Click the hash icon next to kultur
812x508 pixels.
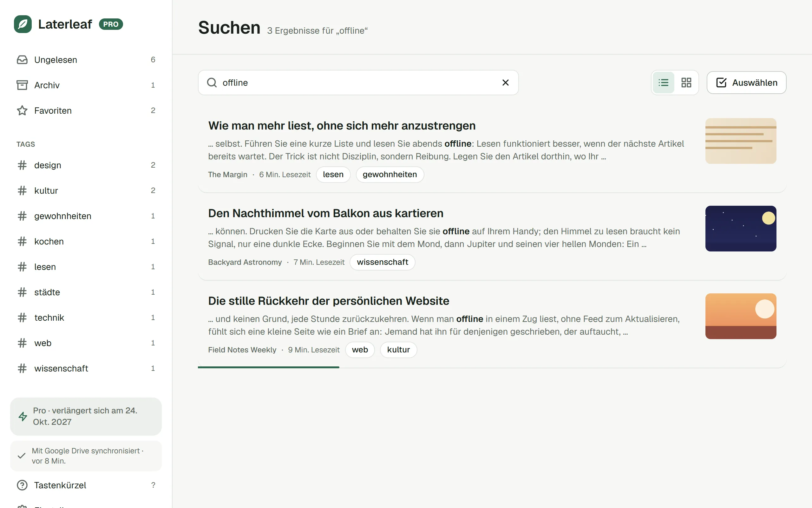22,190
